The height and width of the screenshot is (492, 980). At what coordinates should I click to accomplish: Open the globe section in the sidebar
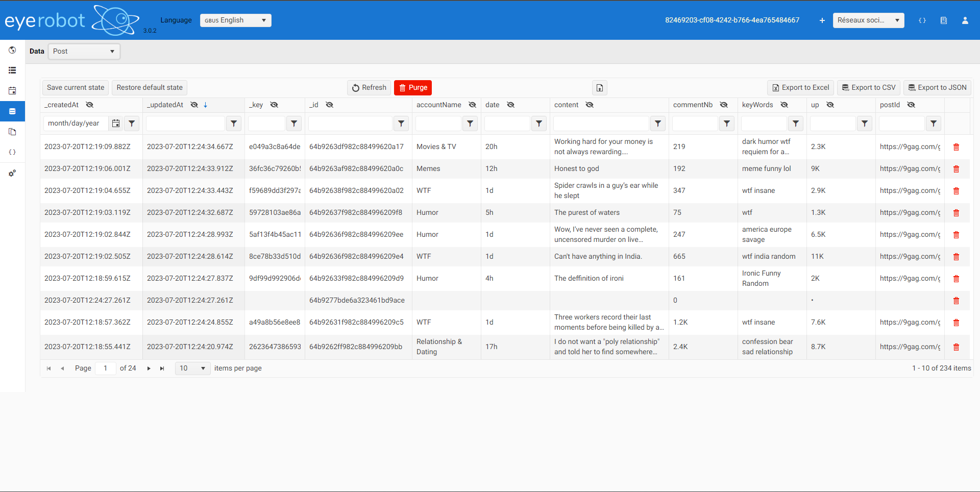(x=12, y=50)
